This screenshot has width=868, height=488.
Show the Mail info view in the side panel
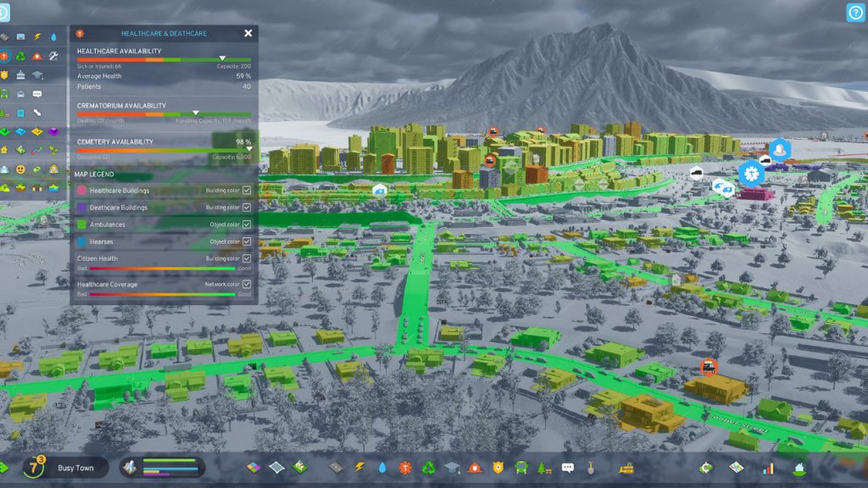[20, 94]
